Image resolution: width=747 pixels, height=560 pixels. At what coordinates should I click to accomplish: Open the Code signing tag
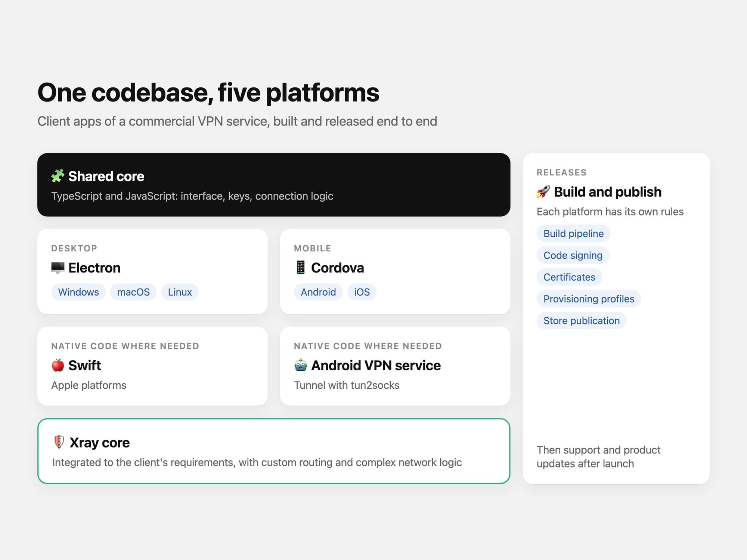click(x=573, y=255)
